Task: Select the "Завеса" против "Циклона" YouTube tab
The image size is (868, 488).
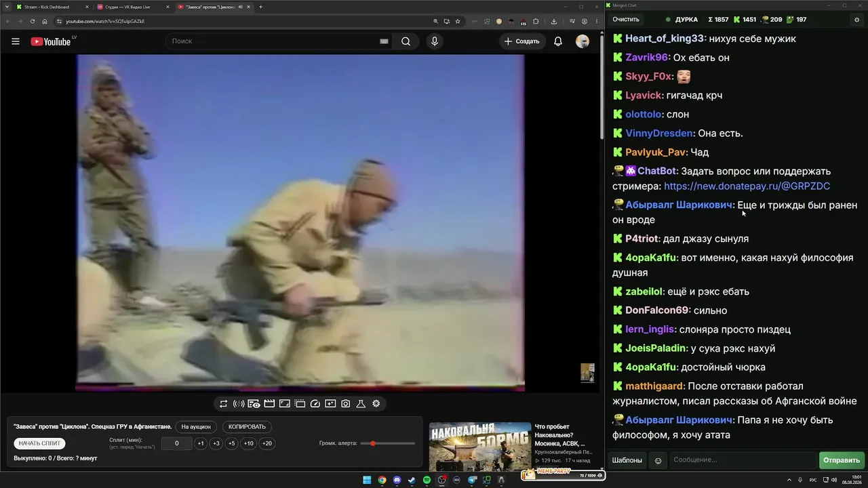Action: (213, 7)
